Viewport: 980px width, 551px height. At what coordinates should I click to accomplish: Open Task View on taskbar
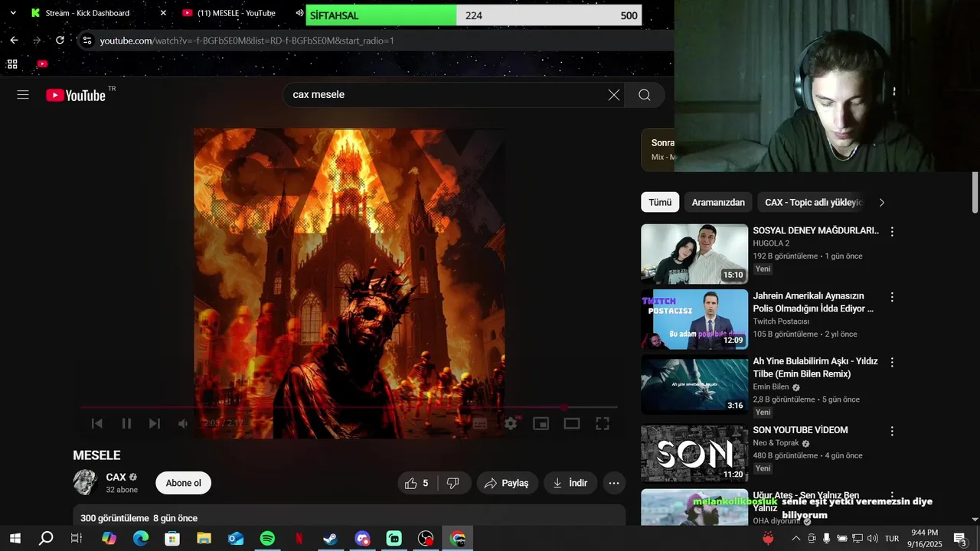point(77,538)
